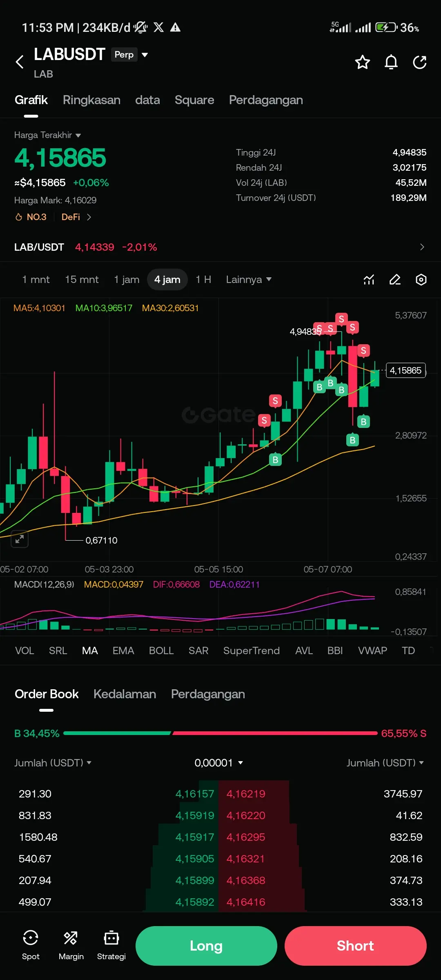This screenshot has height=980, width=441.
Task: Select the Grafik tab
Action: [x=31, y=100]
